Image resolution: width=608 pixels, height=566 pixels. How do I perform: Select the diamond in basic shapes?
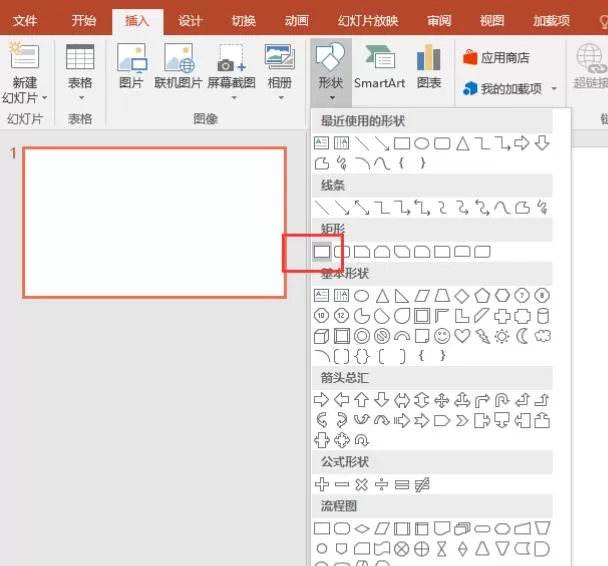click(462, 296)
